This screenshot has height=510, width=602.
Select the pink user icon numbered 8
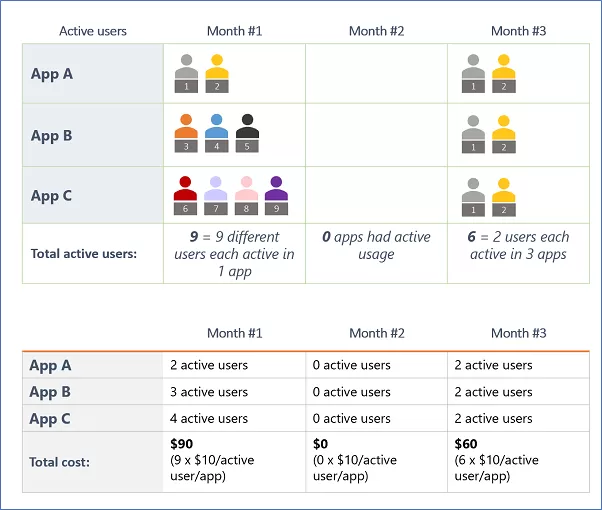(246, 194)
